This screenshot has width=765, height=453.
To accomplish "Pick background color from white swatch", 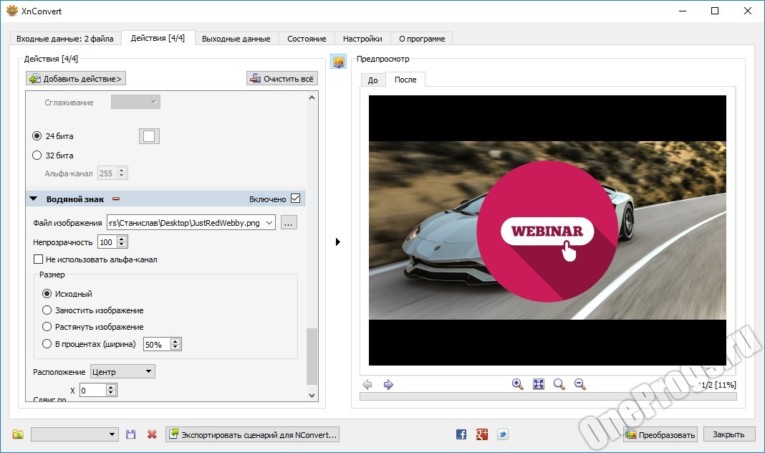I will pos(149,136).
